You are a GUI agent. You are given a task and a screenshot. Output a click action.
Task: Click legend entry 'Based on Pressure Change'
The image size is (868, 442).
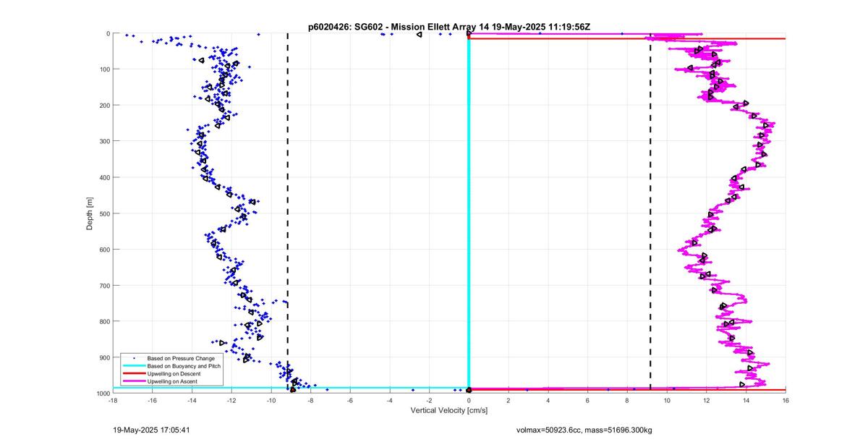pos(181,358)
